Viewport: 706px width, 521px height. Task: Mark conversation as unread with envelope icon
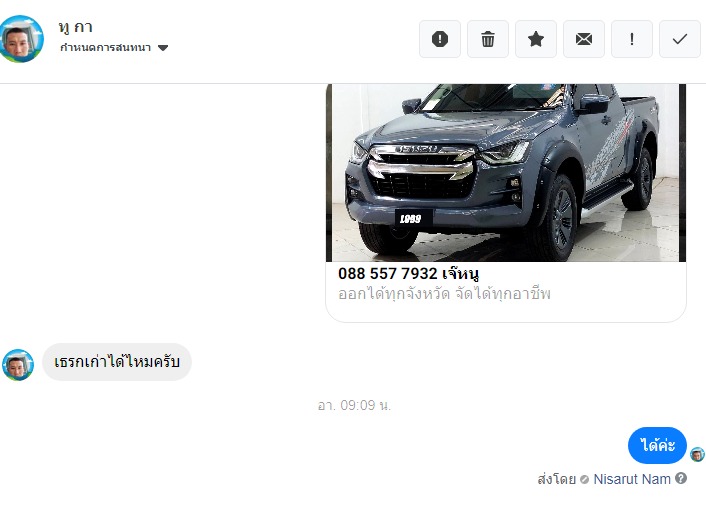tap(584, 39)
